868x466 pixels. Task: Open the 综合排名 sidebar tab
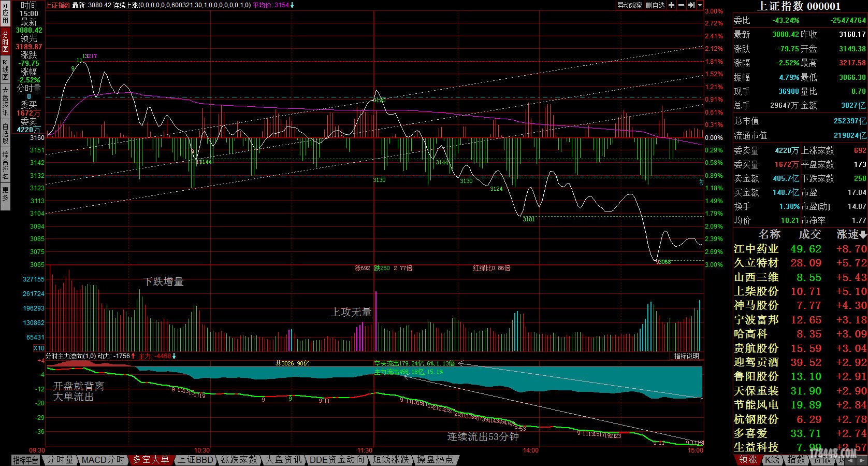pyautogui.click(x=5, y=165)
